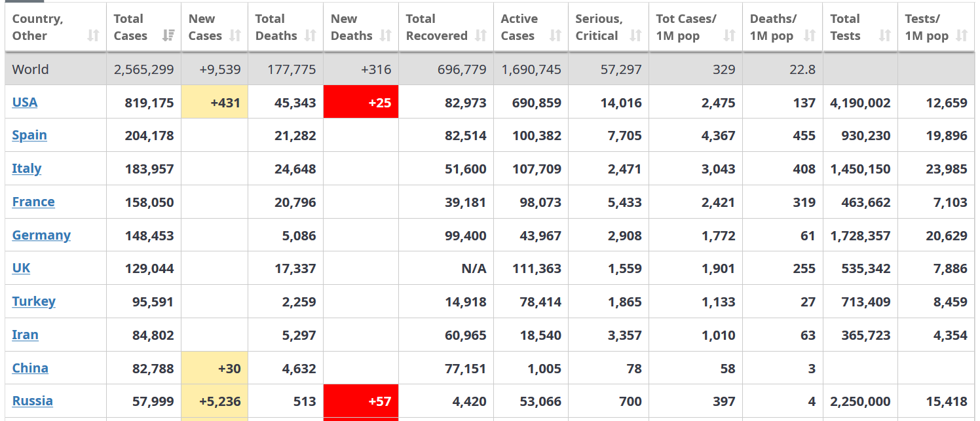
Task: Click Russia new deaths +57 cell
Action: (361, 401)
